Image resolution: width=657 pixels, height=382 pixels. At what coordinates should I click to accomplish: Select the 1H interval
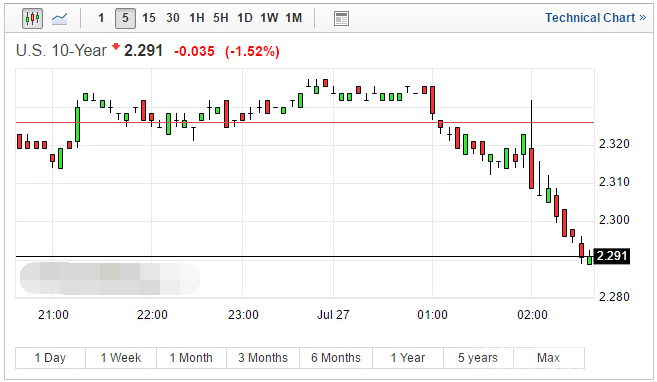[197, 18]
